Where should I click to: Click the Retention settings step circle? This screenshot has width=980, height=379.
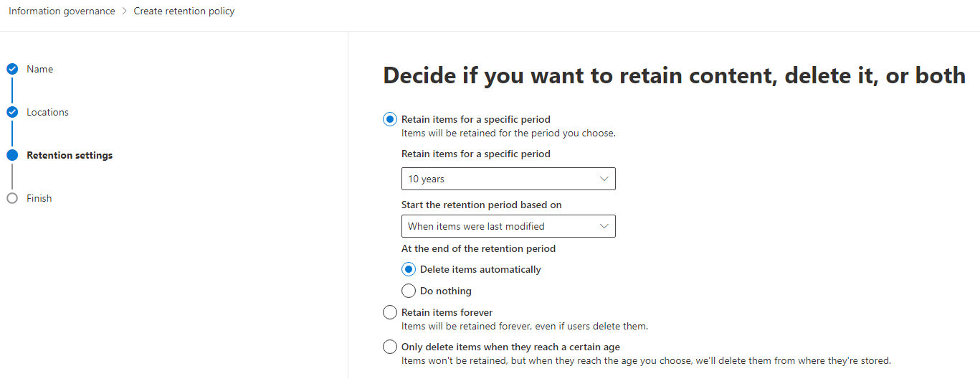[x=12, y=155]
